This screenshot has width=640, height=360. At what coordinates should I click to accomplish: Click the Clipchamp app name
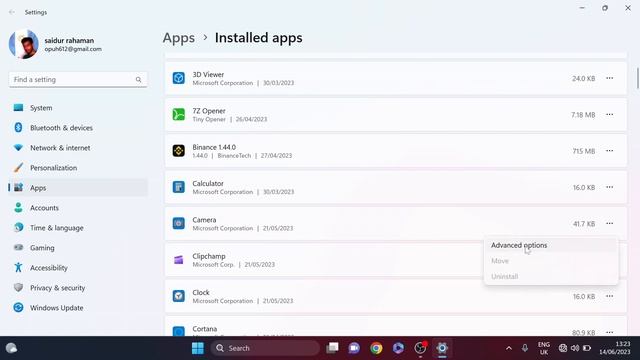209,256
